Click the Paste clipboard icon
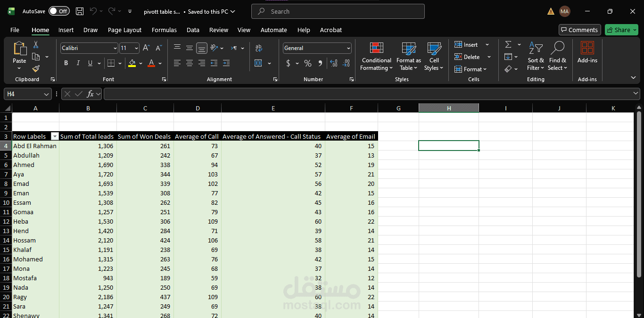This screenshot has width=644, height=318. tap(20, 49)
